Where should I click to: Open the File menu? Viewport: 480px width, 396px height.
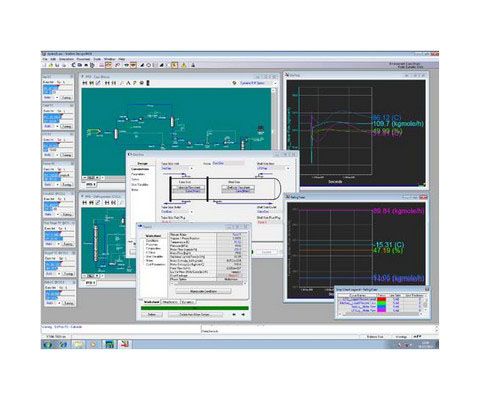coord(45,59)
